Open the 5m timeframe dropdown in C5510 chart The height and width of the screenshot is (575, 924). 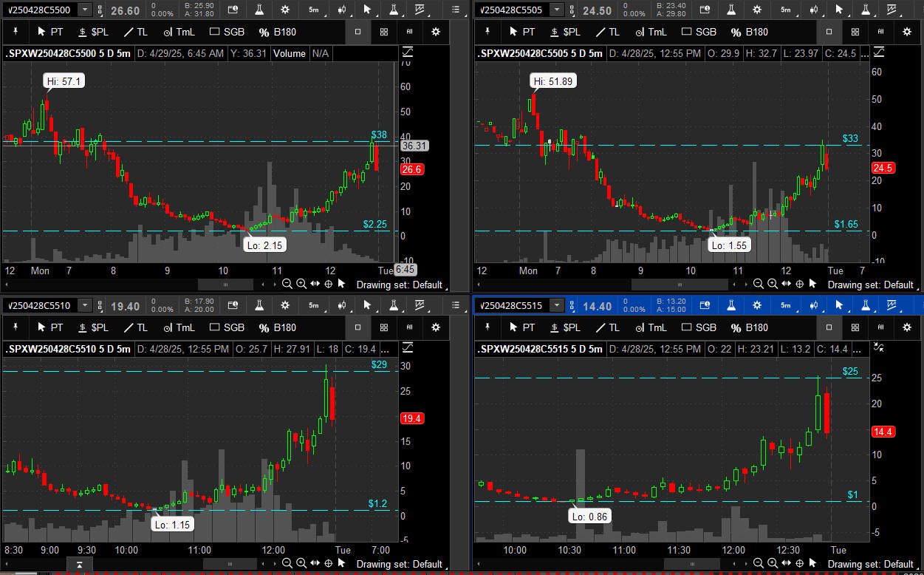tap(314, 305)
